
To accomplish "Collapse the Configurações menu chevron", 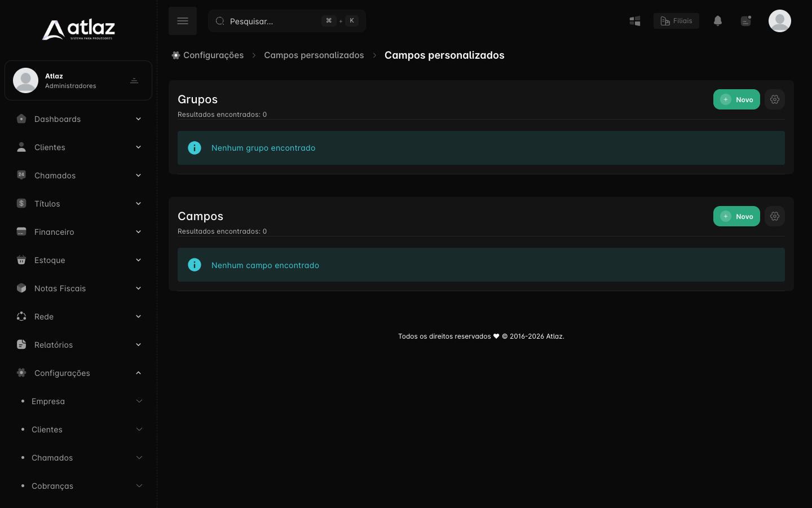I will click(x=138, y=373).
